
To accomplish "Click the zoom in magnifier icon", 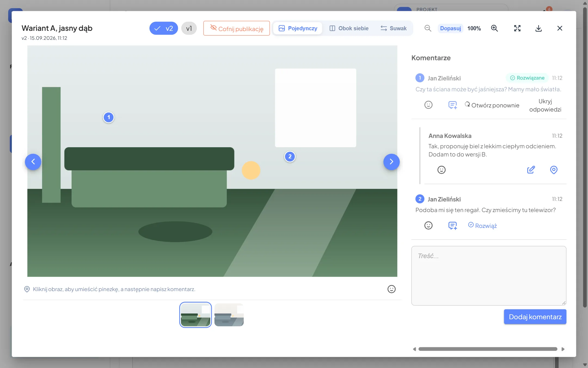I will (494, 28).
